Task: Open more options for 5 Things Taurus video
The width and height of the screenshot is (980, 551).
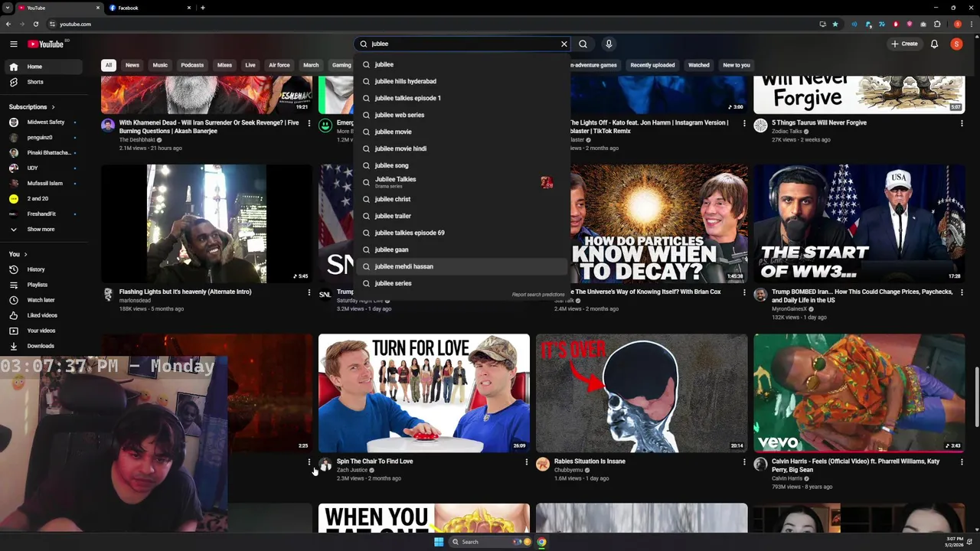Action: tap(962, 123)
